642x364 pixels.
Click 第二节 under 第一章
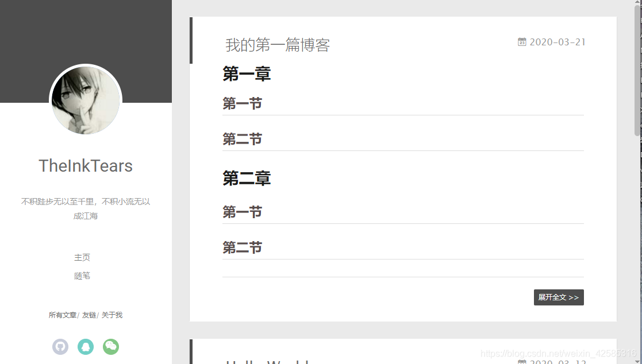pyautogui.click(x=242, y=139)
